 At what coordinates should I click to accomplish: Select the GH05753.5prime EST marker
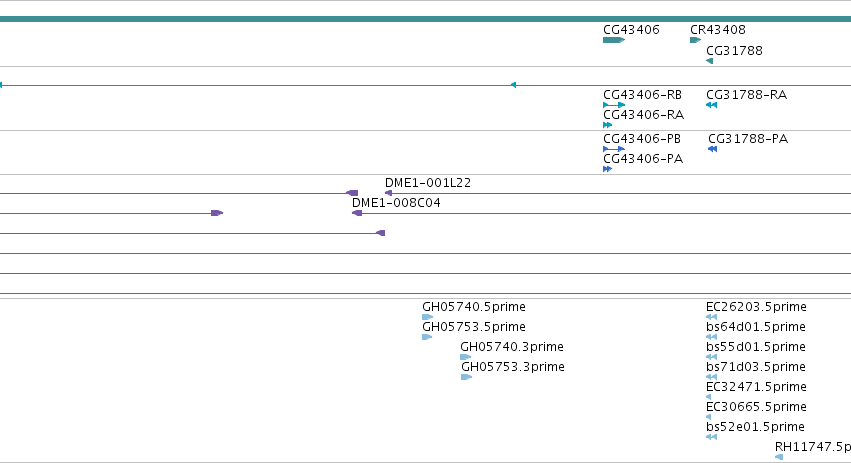pos(427,337)
